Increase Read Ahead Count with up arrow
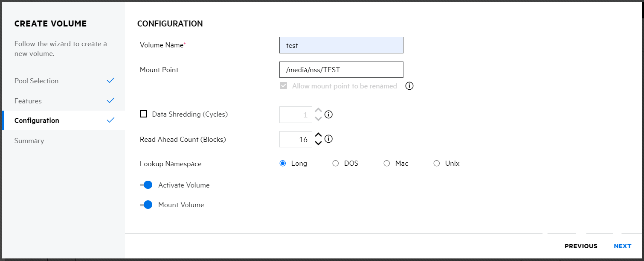 (318, 135)
